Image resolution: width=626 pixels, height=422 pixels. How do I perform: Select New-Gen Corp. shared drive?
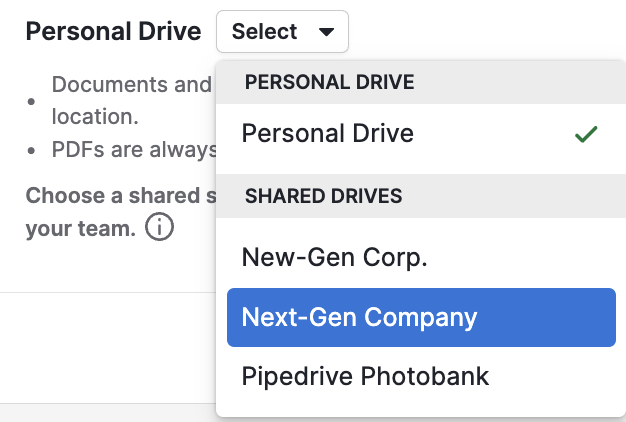[335, 257]
